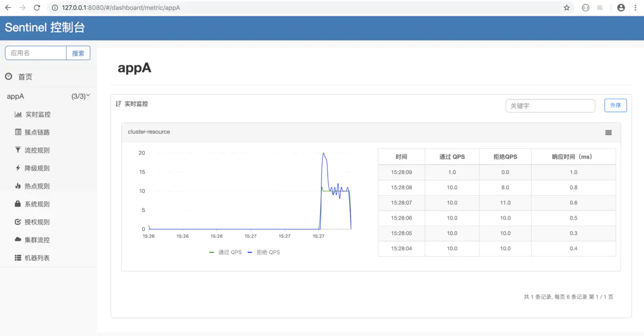This screenshot has height=336, width=644.
Task: Click the 拒绝QPS column header
Action: (x=505, y=156)
